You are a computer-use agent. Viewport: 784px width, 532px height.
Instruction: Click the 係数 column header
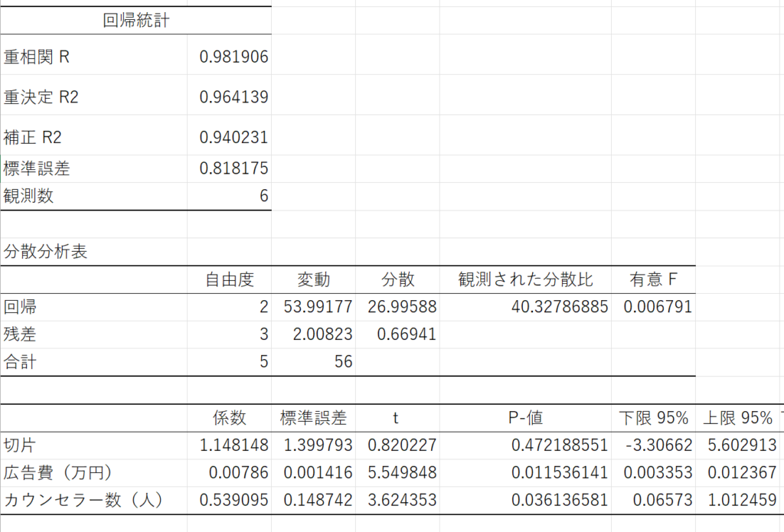point(229,418)
